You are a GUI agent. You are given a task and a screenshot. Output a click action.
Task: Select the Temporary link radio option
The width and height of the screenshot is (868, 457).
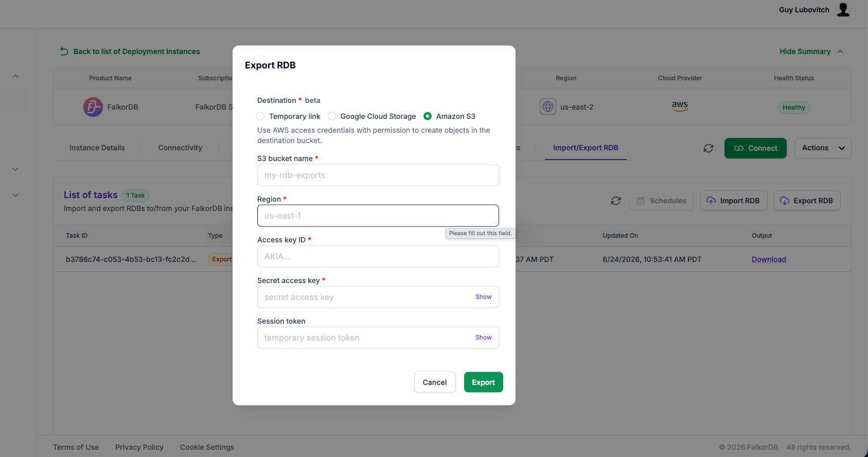coord(260,116)
